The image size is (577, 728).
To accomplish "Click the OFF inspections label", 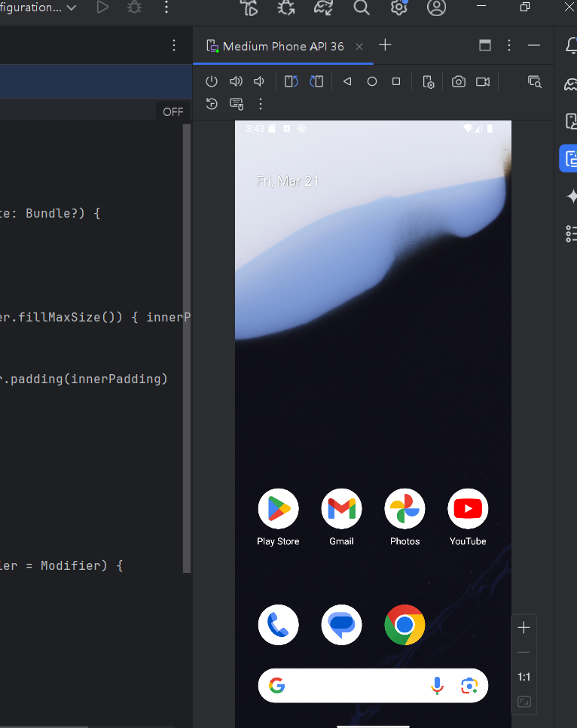I will click(x=172, y=112).
